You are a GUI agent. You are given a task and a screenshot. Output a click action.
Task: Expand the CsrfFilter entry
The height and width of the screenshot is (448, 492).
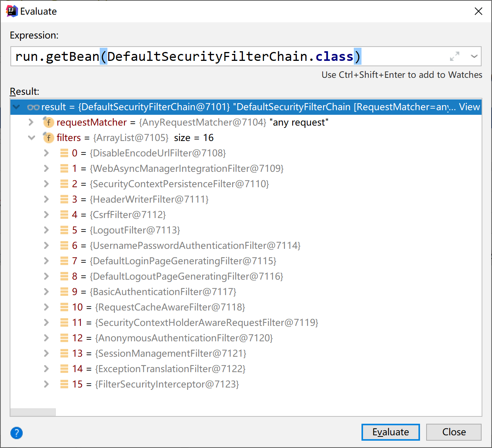click(47, 215)
